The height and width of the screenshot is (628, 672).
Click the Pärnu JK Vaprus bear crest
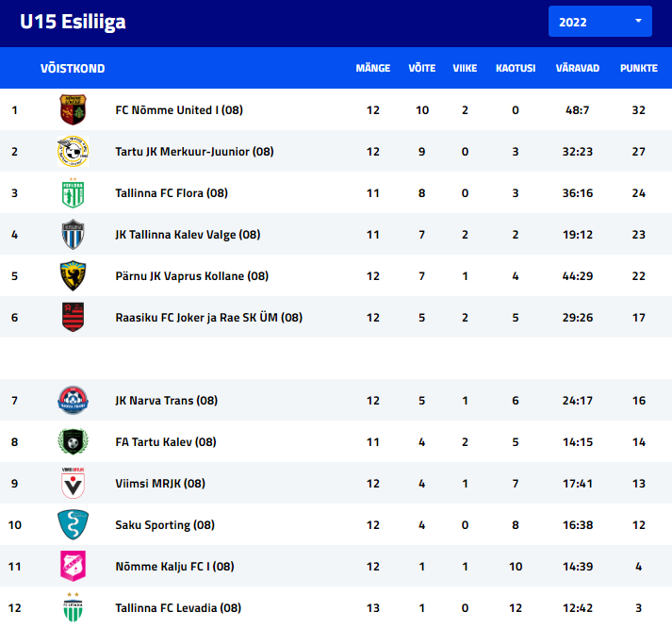tap(73, 276)
